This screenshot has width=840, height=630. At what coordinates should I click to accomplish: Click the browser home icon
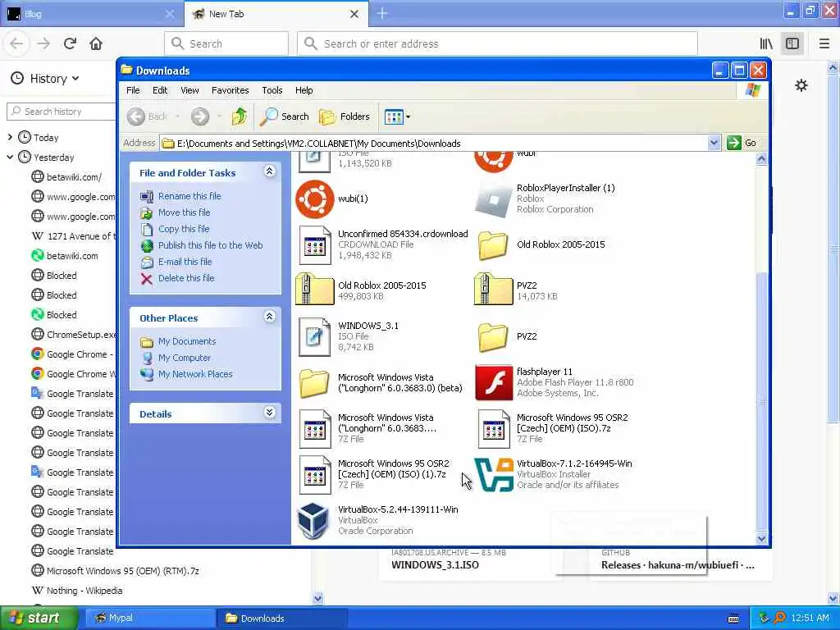(96, 43)
